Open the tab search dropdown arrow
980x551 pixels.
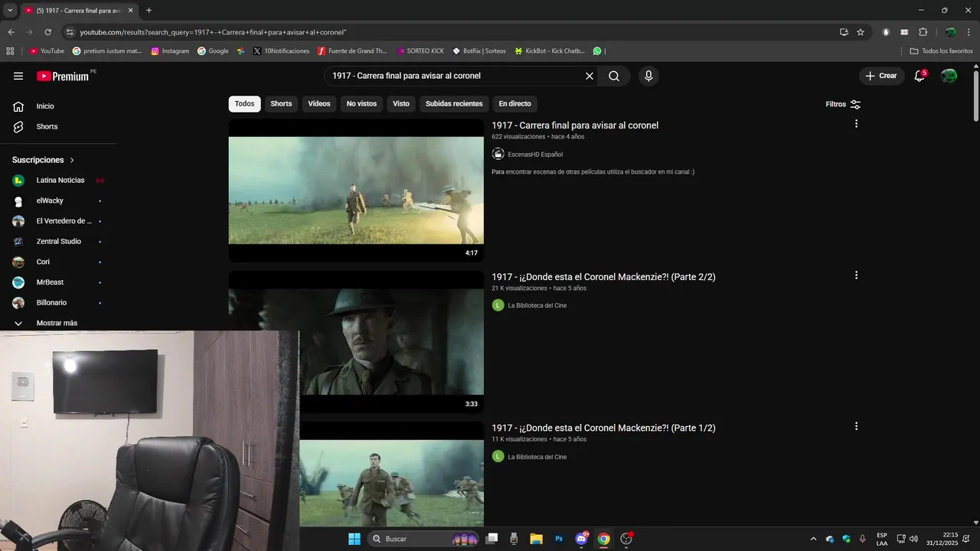point(10,10)
